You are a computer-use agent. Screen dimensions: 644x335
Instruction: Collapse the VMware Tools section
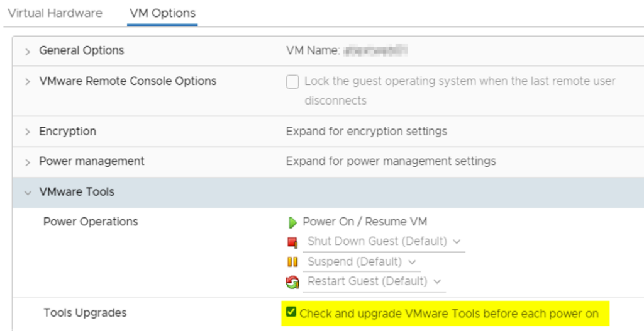pyautogui.click(x=28, y=193)
